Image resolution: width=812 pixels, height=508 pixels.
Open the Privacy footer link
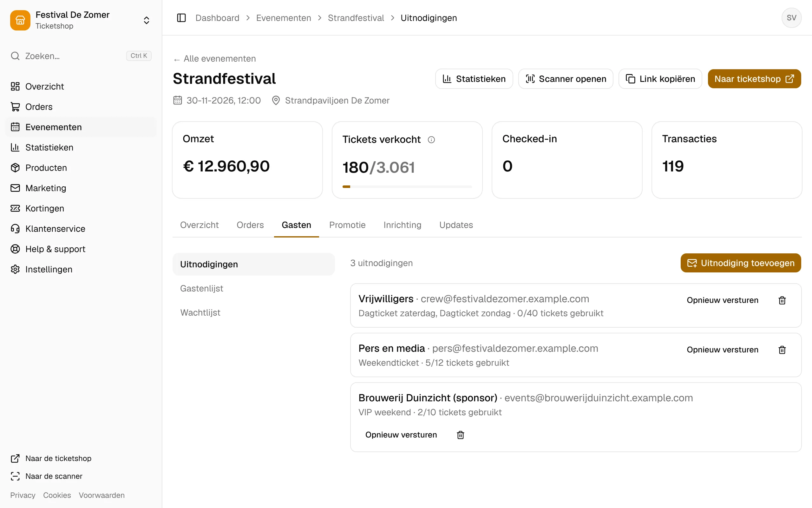tap(23, 495)
